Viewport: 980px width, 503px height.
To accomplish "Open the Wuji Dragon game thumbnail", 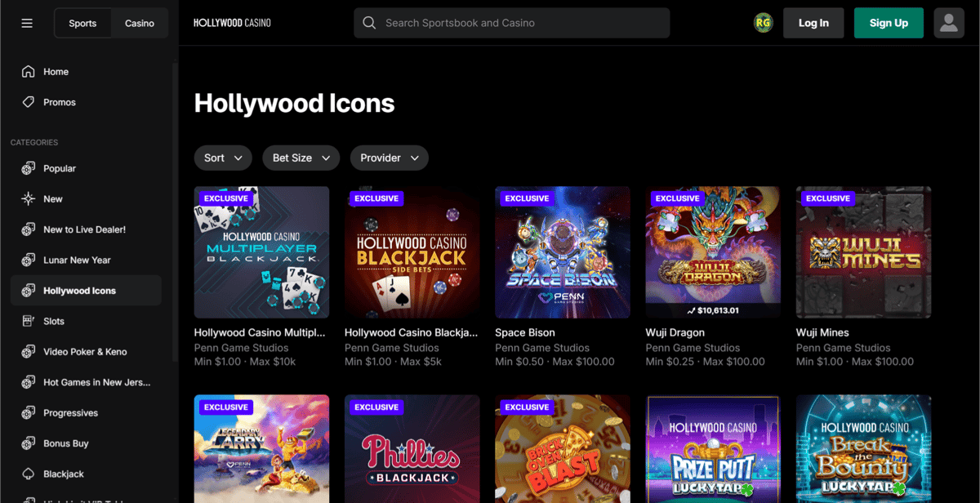I will pyautogui.click(x=713, y=252).
